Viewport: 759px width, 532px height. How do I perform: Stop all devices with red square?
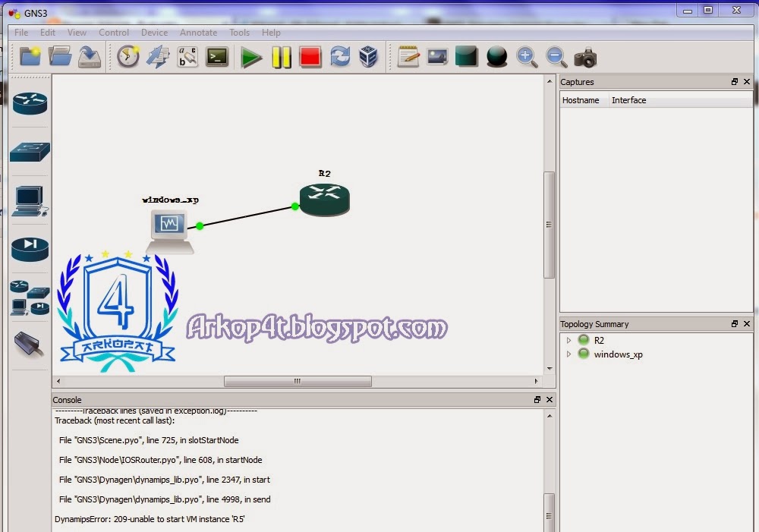pos(310,57)
